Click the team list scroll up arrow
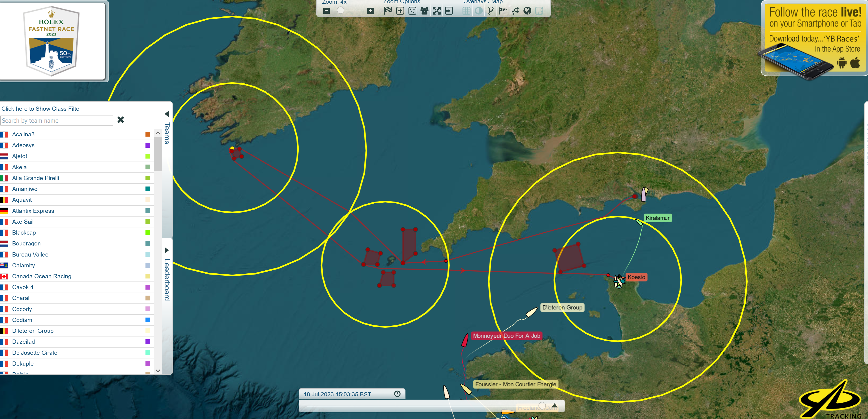The width and height of the screenshot is (868, 419). click(x=158, y=133)
